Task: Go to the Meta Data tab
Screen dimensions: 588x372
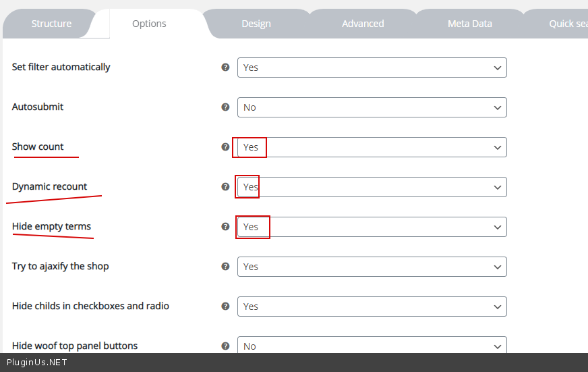Action: (x=470, y=24)
